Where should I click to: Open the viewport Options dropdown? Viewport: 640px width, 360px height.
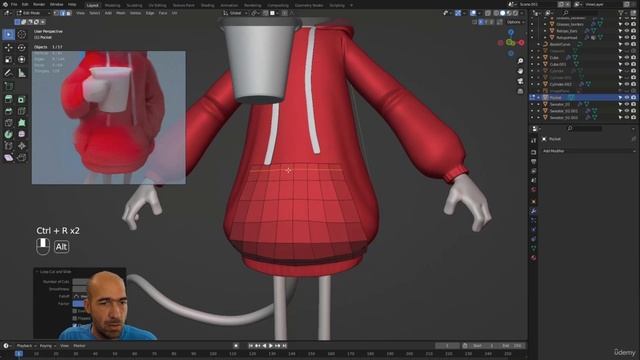pyautogui.click(x=515, y=22)
